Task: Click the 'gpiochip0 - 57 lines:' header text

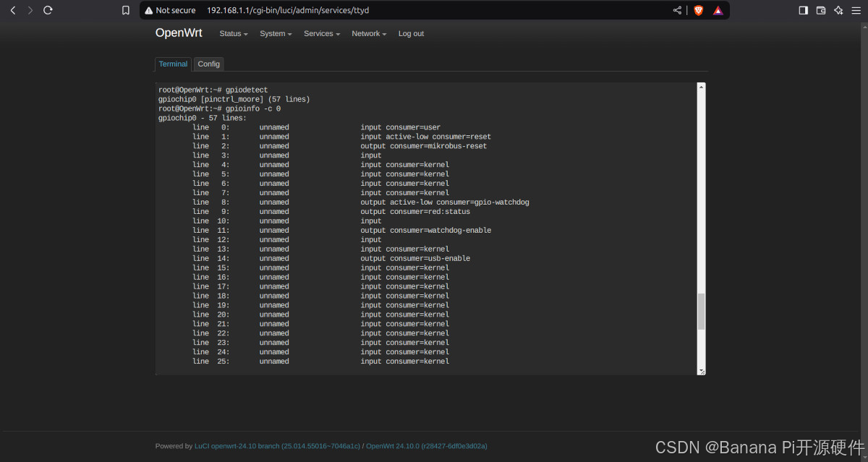Action: pyautogui.click(x=202, y=118)
